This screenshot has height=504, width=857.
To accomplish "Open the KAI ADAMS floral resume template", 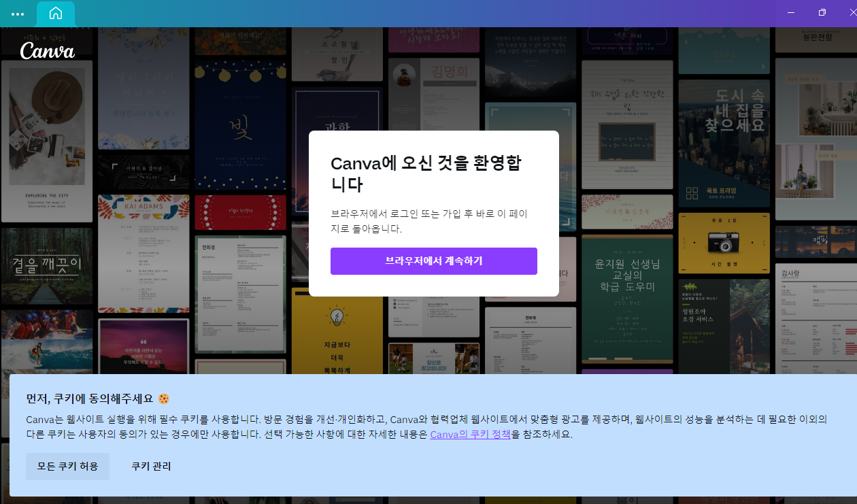I will click(x=144, y=254).
